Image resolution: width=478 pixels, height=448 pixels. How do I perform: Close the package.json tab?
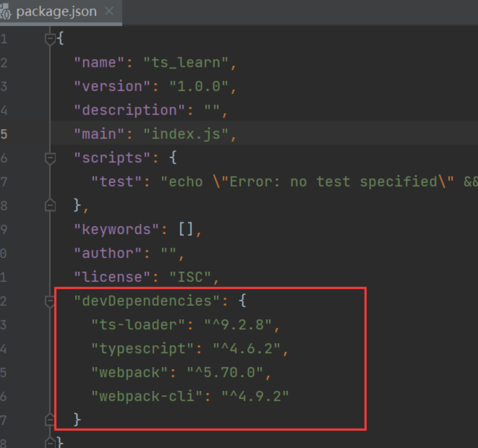[110, 11]
